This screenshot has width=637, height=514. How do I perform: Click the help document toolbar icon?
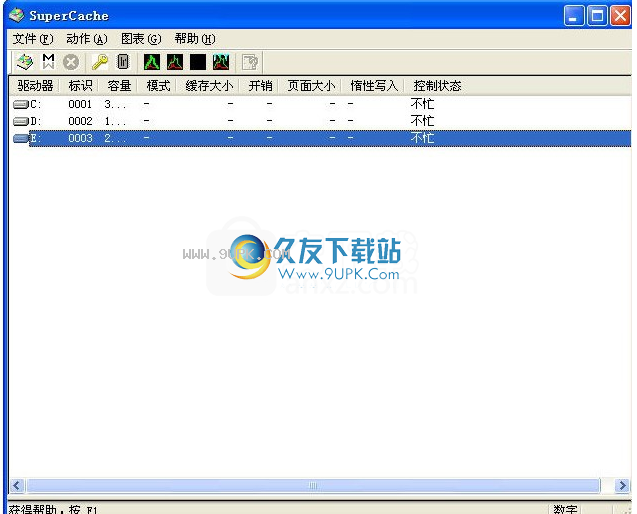coord(249,62)
